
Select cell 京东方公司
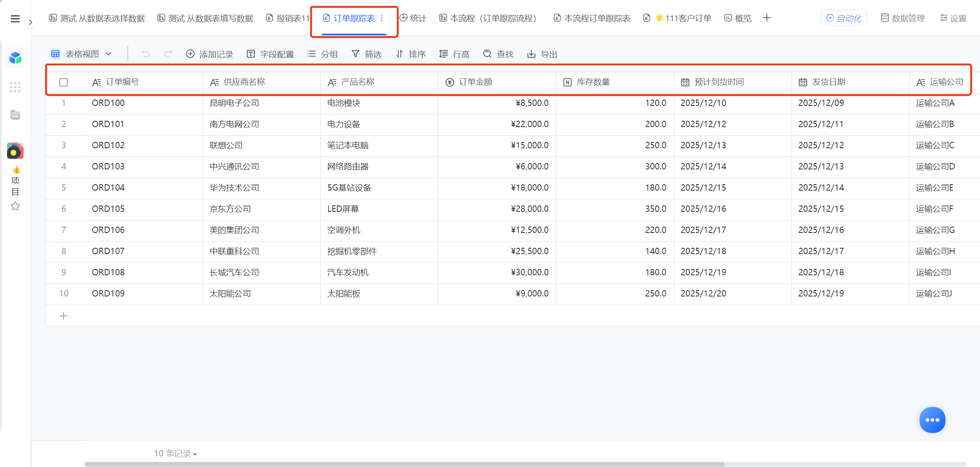(261, 209)
